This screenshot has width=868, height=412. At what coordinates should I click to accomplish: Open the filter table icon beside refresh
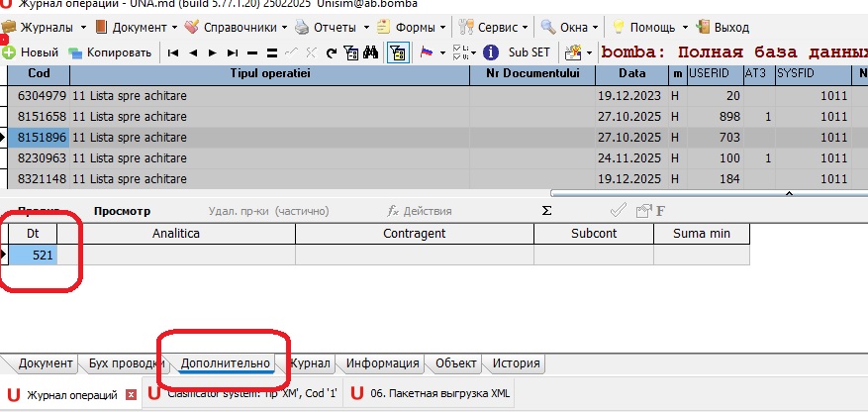pyautogui.click(x=351, y=52)
